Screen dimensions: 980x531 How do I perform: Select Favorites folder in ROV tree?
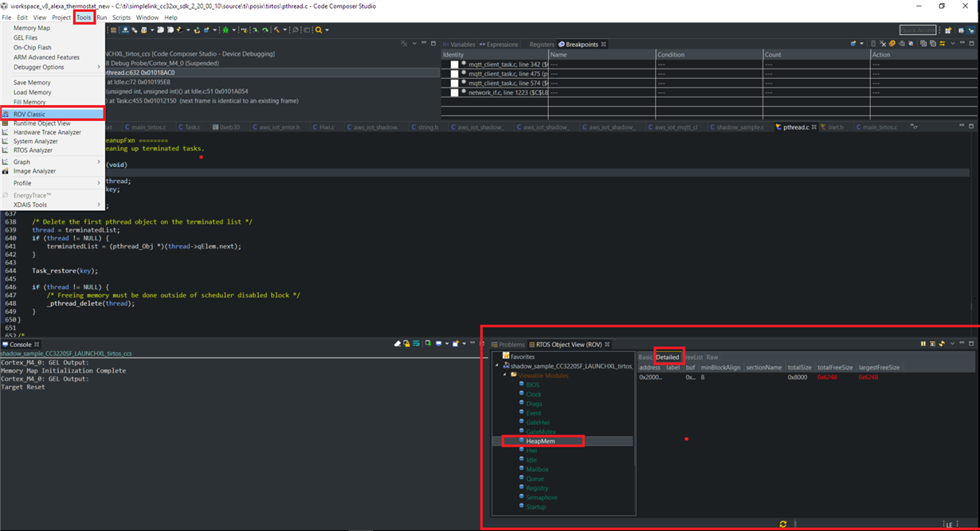522,357
